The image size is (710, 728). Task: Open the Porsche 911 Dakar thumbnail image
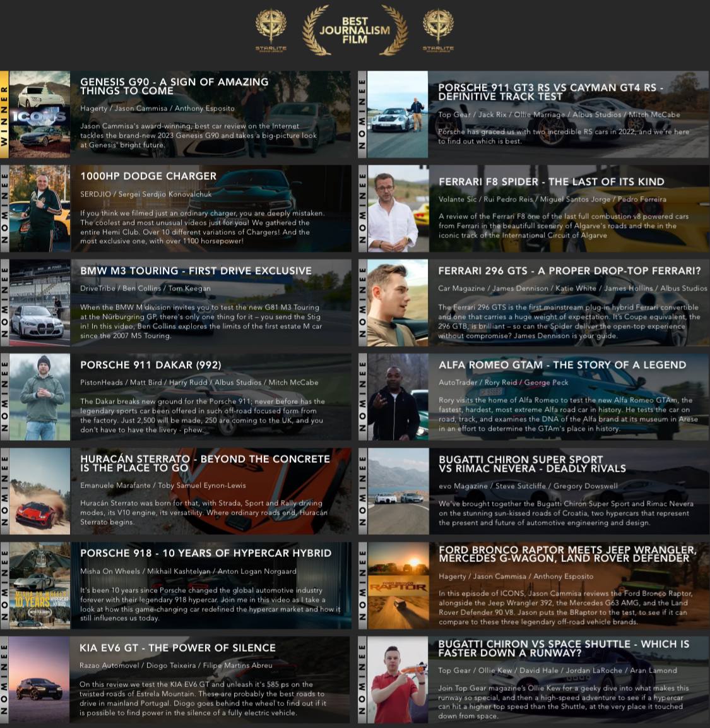pyautogui.click(x=40, y=397)
